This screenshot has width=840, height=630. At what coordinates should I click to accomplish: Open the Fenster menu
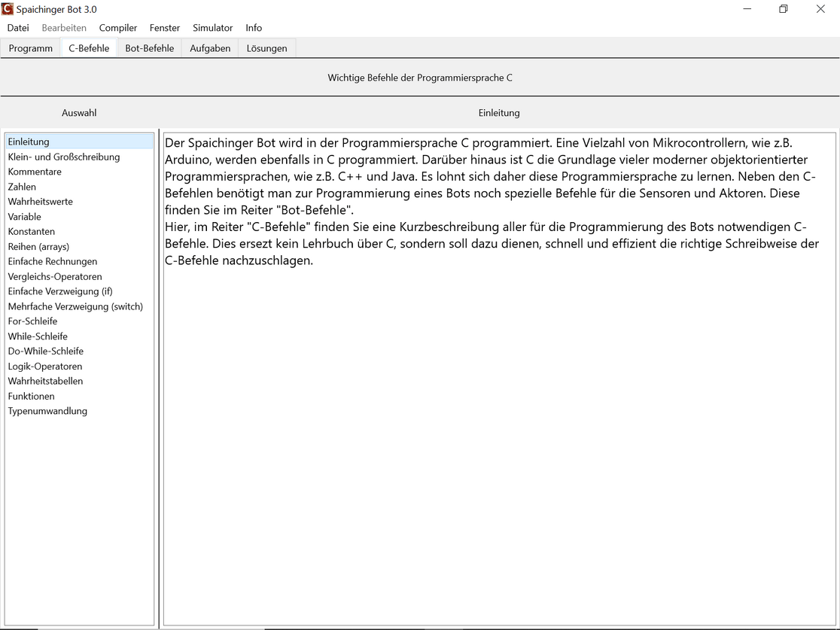pyautogui.click(x=165, y=28)
